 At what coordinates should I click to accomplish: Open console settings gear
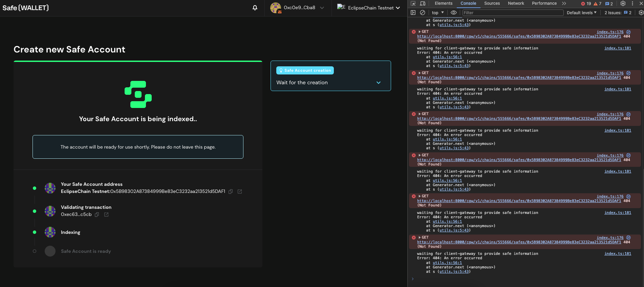tap(641, 13)
